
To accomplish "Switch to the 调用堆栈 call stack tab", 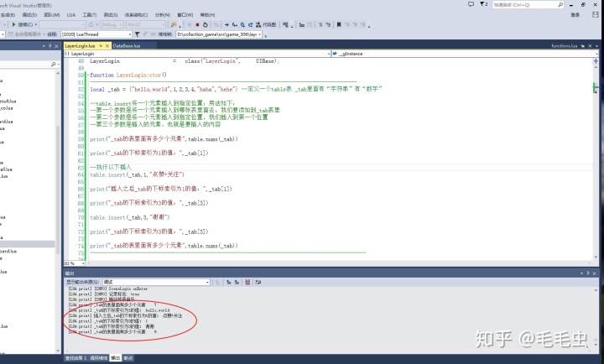I will pos(99,358).
